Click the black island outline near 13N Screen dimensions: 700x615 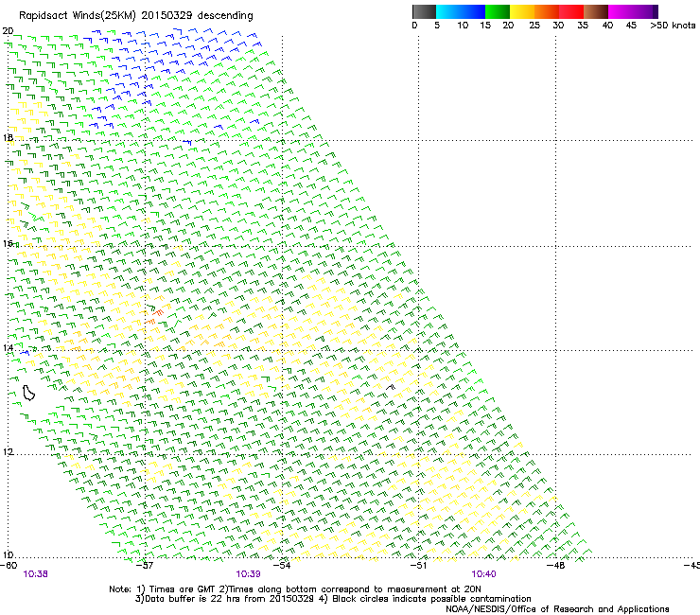(28, 393)
